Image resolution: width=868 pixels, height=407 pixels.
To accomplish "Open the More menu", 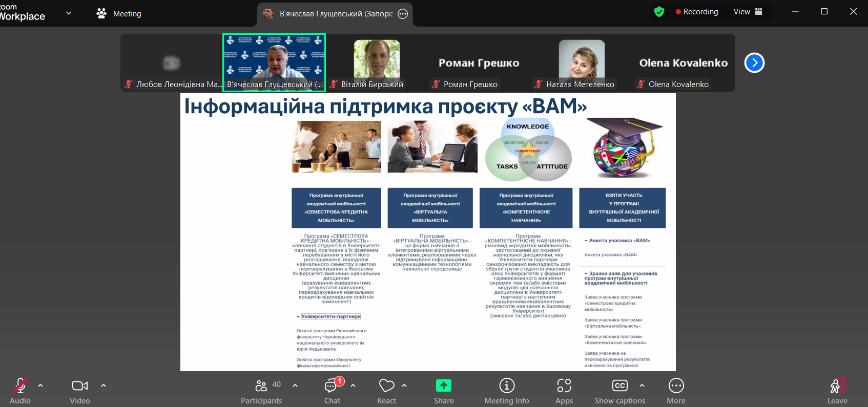I will (676, 391).
